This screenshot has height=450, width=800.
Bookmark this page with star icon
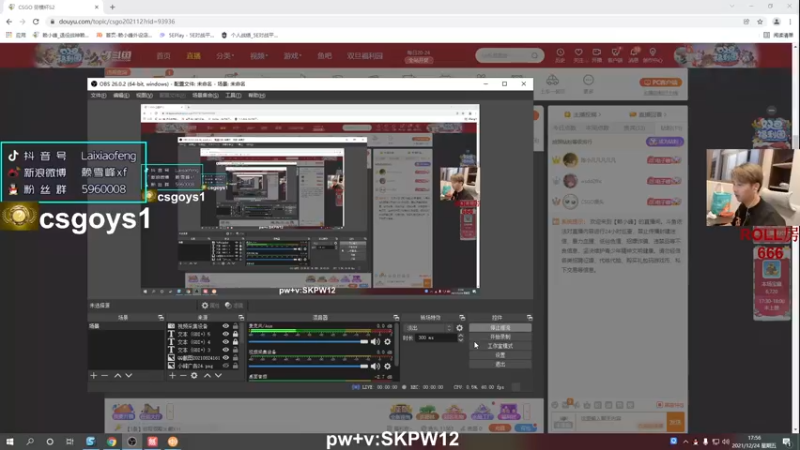coord(760,21)
